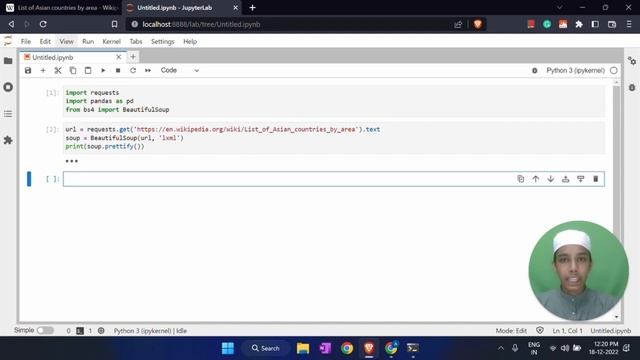Viewport: 640px width, 360px height.
Task: Restart the kernel with circular arrow
Action: 133,70
